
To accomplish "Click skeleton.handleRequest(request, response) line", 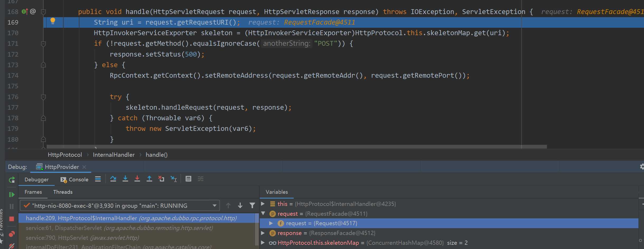I will [x=209, y=107].
